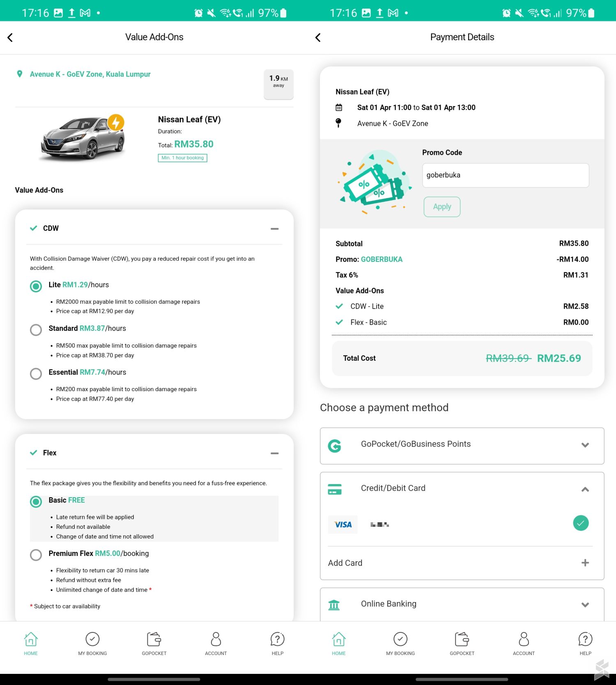Expand the Online Banking payment section

tap(585, 604)
